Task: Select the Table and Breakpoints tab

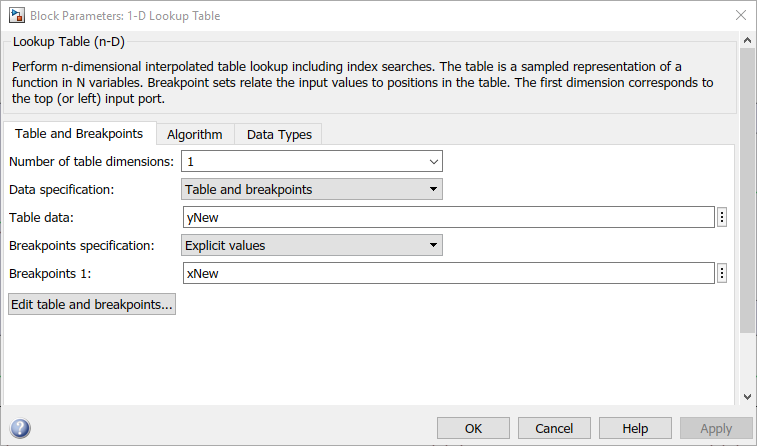Action: tap(79, 133)
